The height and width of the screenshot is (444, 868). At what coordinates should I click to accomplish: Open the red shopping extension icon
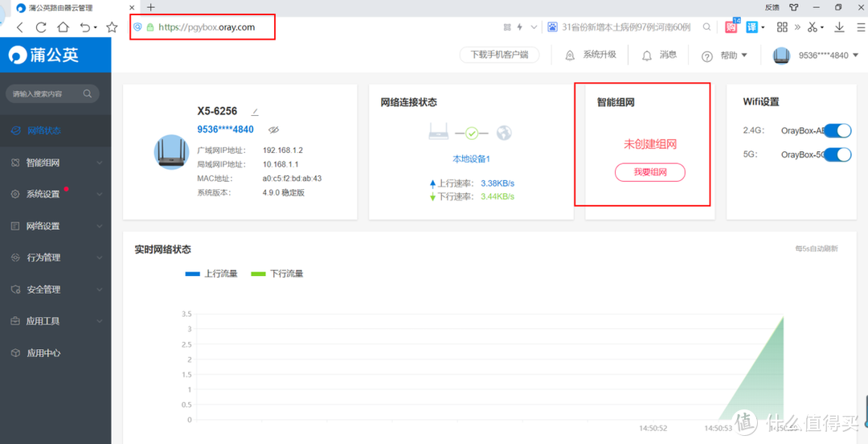pyautogui.click(x=731, y=26)
